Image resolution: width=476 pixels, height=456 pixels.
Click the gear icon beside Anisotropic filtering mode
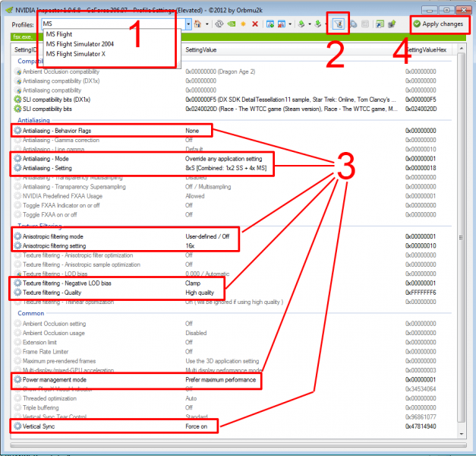17,236
